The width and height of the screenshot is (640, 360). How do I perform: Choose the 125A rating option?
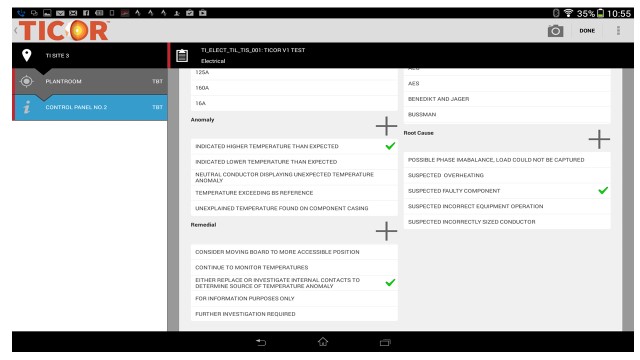pos(294,73)
